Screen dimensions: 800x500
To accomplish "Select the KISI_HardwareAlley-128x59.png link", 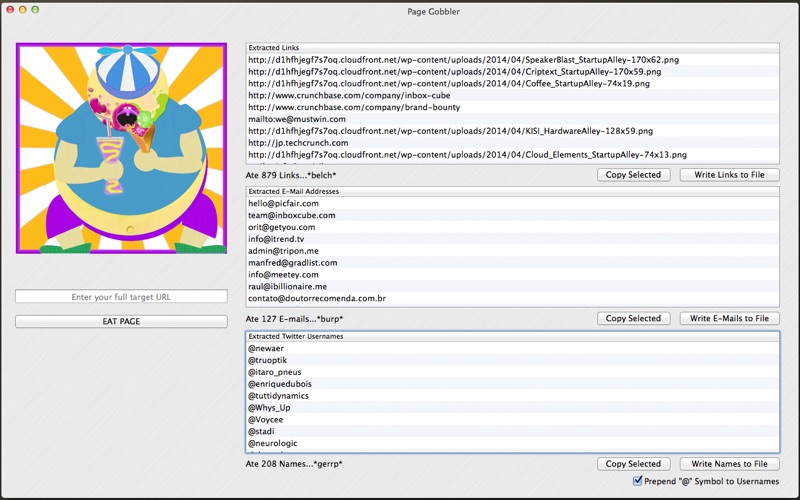I will (512, 131).
